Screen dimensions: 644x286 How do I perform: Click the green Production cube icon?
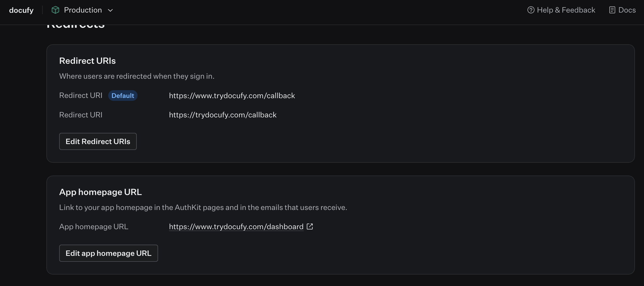tap(55, 10)
